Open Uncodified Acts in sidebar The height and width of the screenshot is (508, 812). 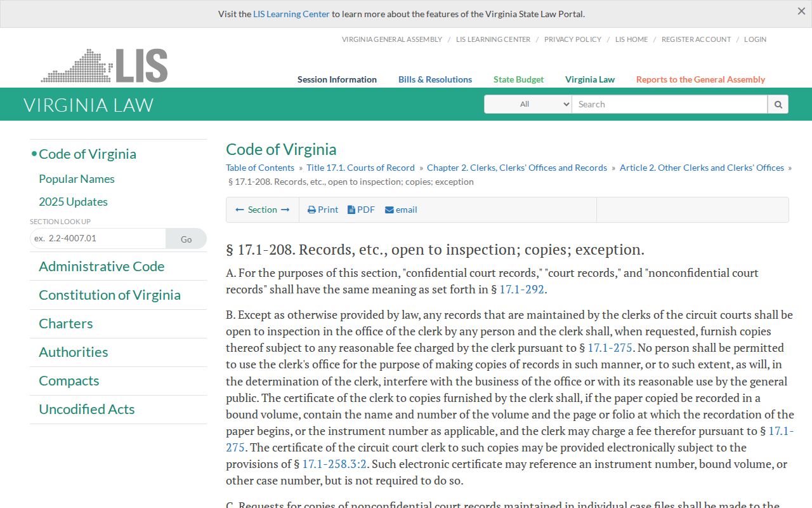(x=87, y=410)
